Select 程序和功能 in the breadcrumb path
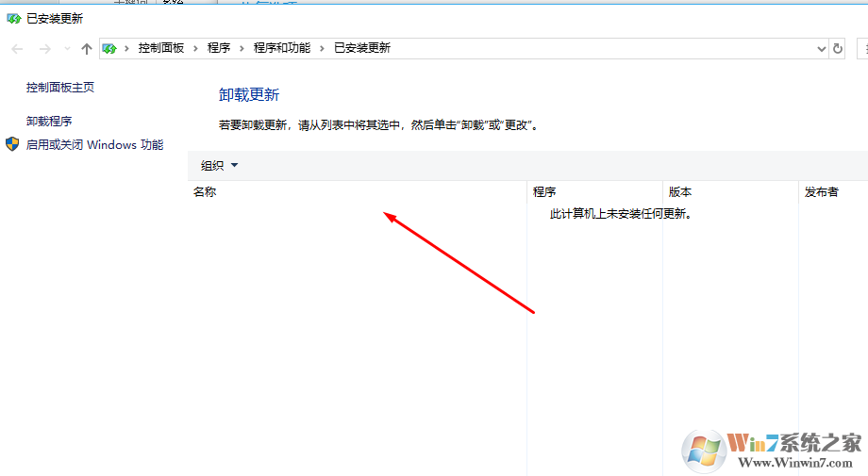 coord(282,48)
